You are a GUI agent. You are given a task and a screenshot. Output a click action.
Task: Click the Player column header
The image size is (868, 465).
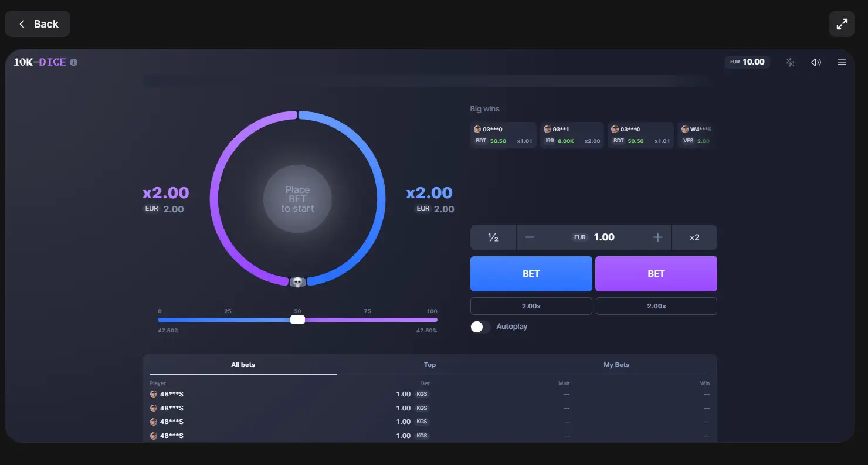pos(158,383)
